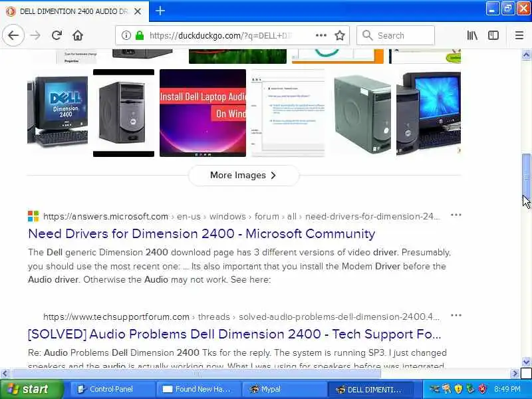Bookmark this page with the star icon
Screen dimensions: 532x399
[340, 35]
